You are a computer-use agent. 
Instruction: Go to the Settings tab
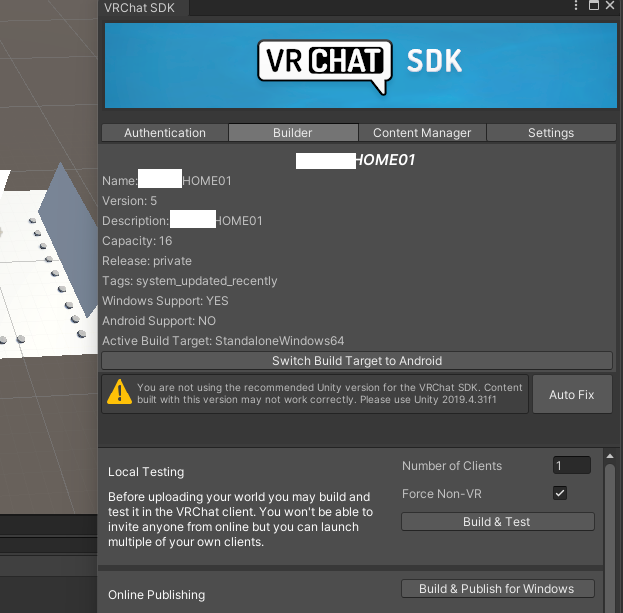click(x=551, y=133)
